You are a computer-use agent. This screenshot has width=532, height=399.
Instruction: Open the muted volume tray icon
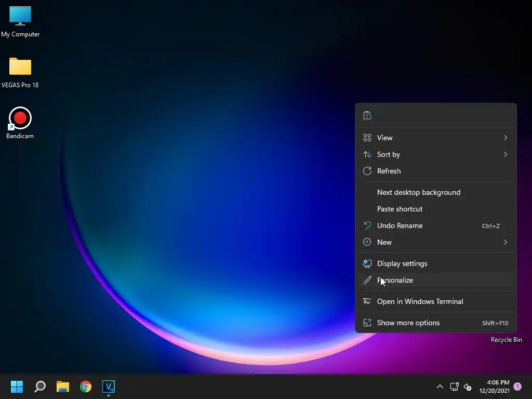(468, 387)
